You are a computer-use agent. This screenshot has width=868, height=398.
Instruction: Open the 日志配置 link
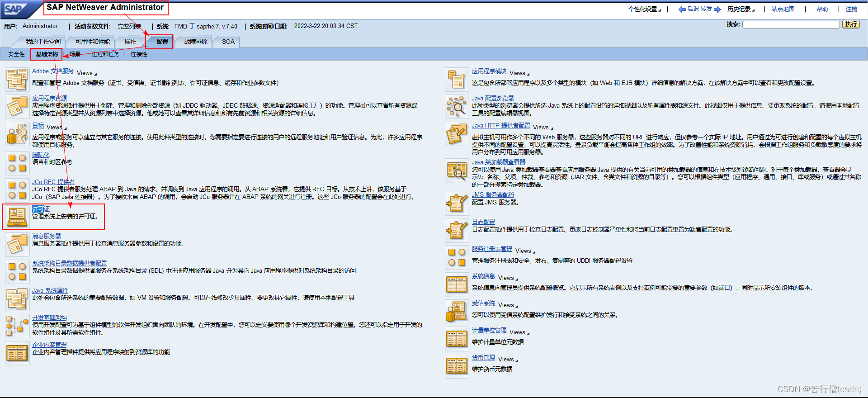(483, 222)
